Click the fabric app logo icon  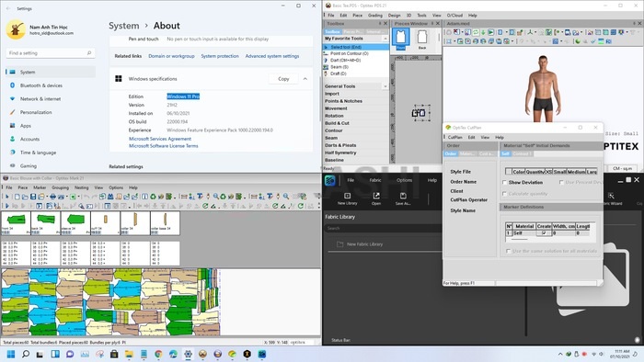(x=330, y=180)
